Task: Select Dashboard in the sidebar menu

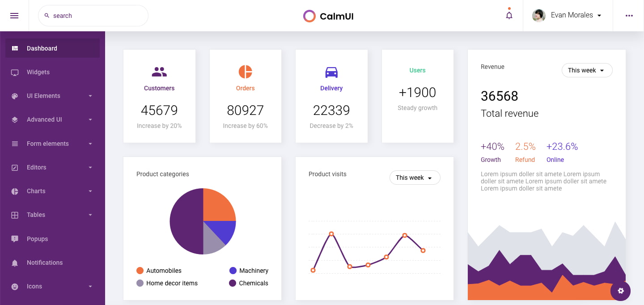Action: point(42,48)
